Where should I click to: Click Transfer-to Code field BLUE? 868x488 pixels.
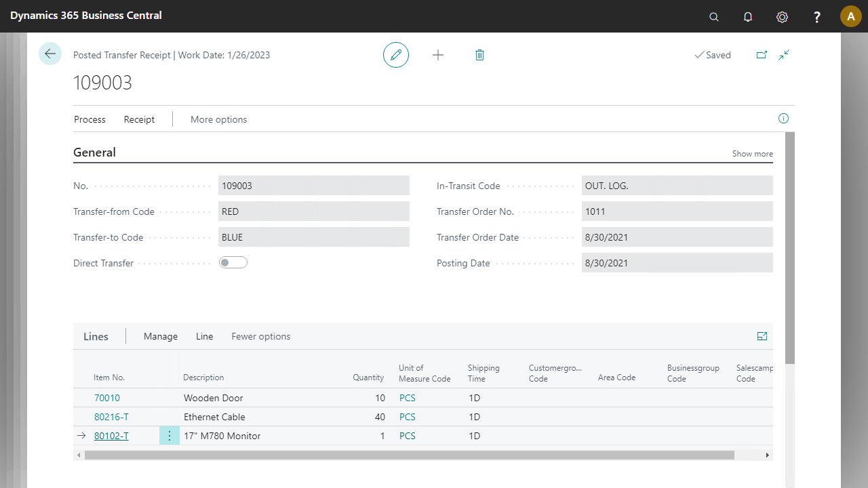click(314, 237)
